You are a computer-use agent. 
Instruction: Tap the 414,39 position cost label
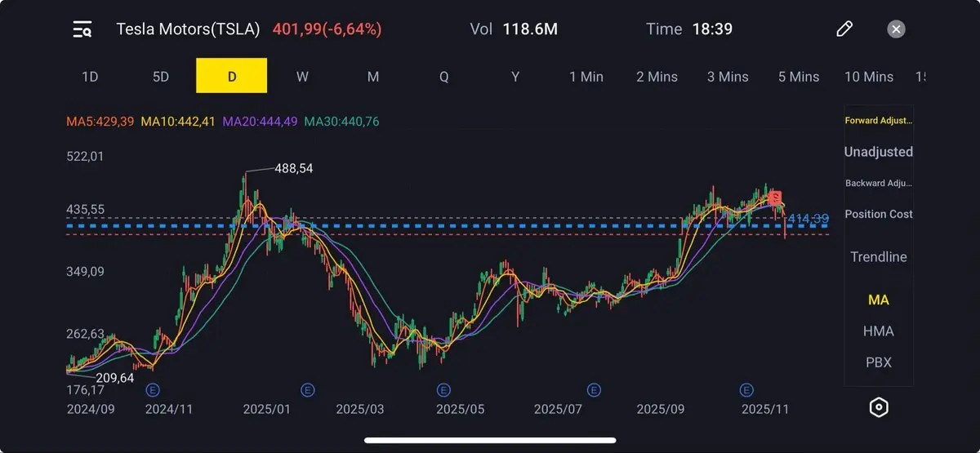click(808, 219)
